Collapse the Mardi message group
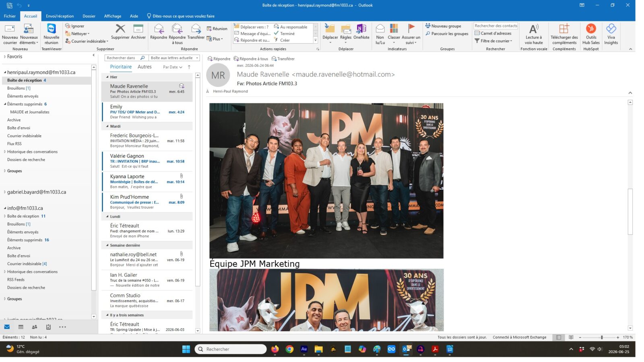The height and width of the screenshot is (362, 644). point(107,126)
